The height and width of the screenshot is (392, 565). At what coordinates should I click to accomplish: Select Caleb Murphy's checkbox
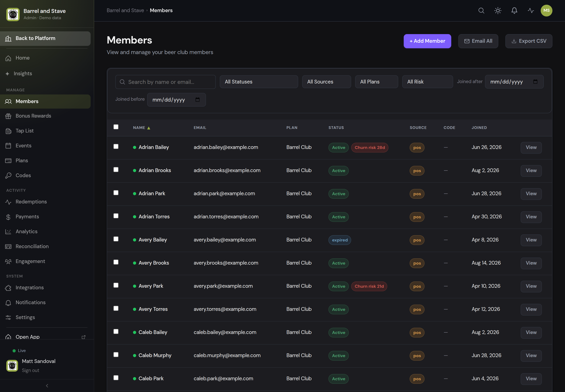pos(116,354)
